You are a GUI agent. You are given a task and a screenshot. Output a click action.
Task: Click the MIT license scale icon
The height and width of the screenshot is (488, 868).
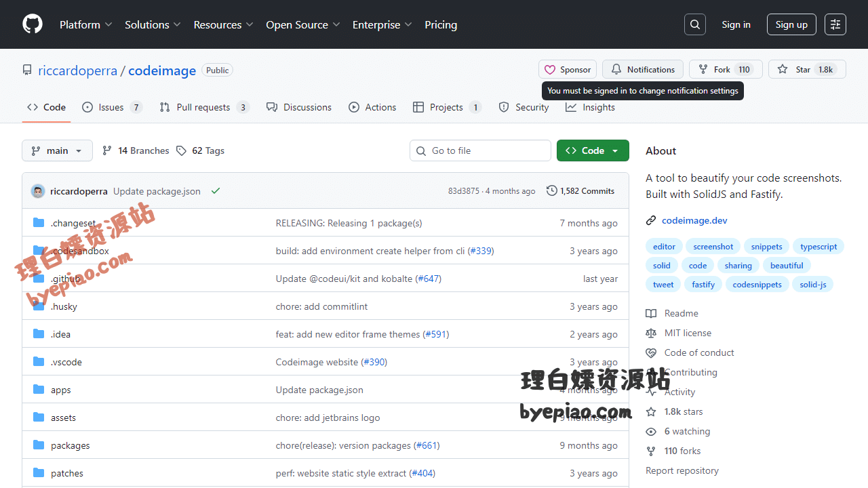(651, 333)
